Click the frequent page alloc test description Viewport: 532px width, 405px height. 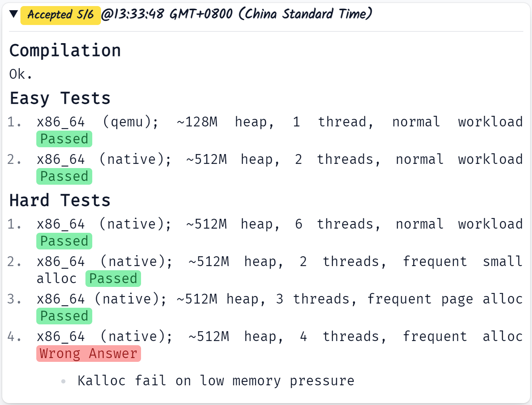tap(280, 299)
